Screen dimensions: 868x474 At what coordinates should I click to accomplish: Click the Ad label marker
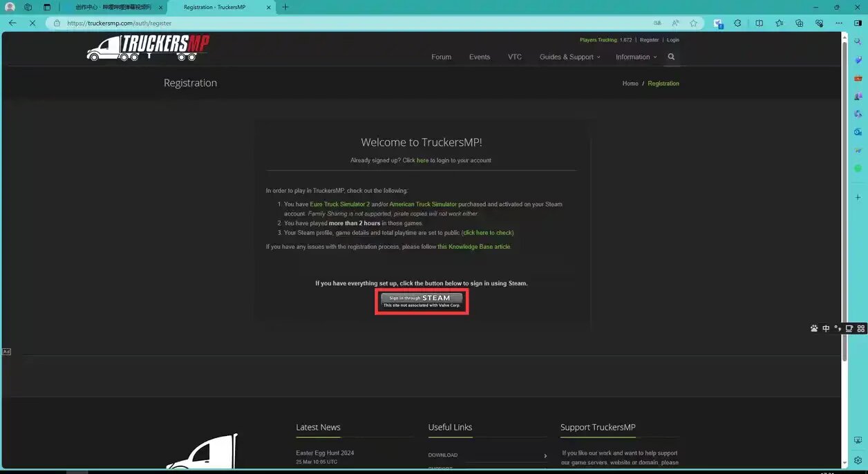tap(6, 352)
